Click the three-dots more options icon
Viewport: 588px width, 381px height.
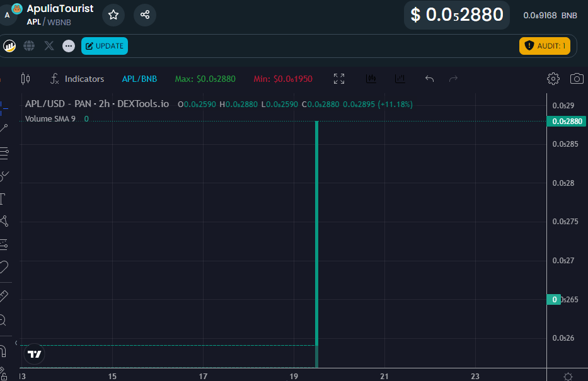tap(69, 46)
